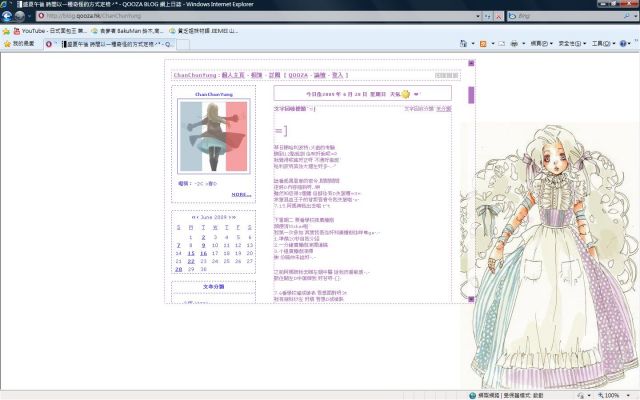The height and width of the screenshot is (400, 640).
Task: Open the QOOZA link in blog header
Action: pos(298,76)
